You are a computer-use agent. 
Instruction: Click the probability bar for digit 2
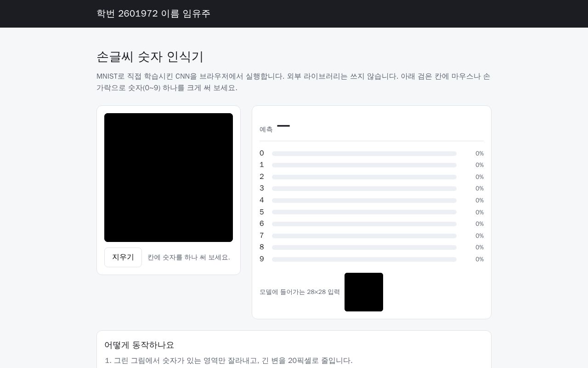364,177
